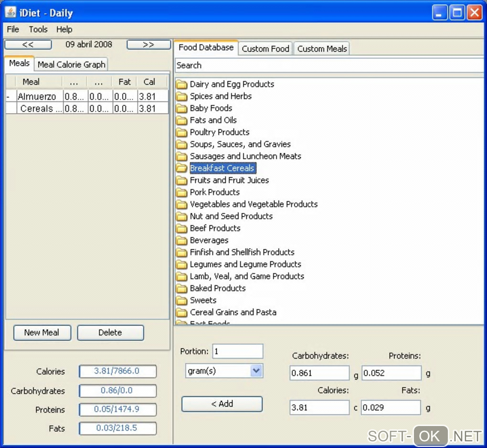Click the Search field
Viewport: 487px width, 448px height.
click(329, 65)
